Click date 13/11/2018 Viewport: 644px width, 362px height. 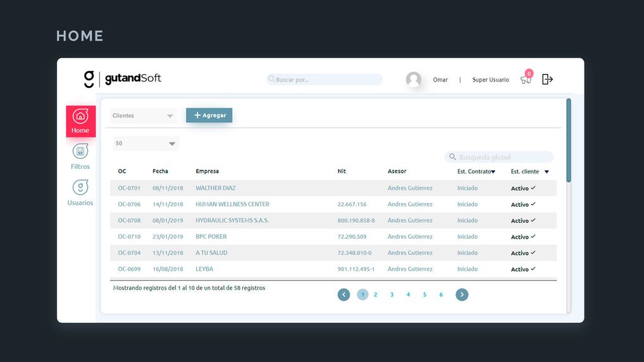tap(168, 253)
